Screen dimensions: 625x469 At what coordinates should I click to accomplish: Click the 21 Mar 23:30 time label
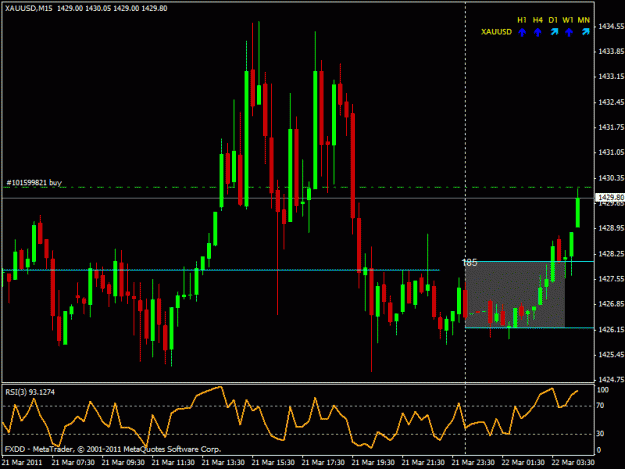coord(473,462)
